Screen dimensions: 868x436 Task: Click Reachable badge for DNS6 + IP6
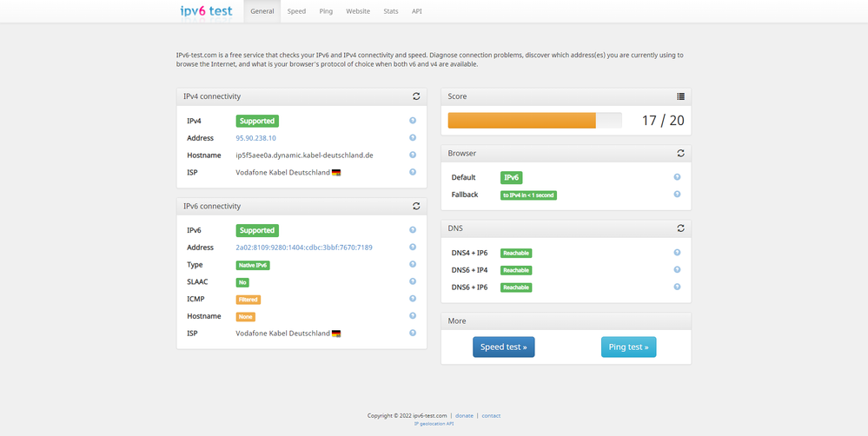pos(516,287)
